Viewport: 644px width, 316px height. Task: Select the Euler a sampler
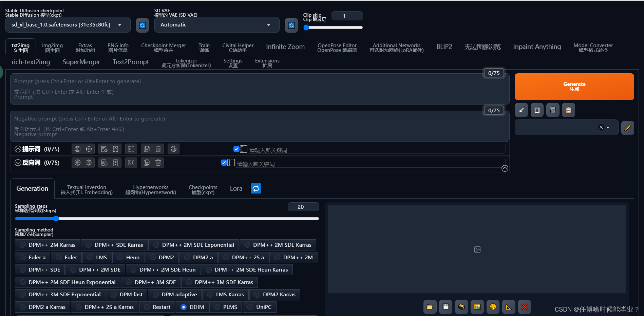pyautogui.click(x=33, y=257)
